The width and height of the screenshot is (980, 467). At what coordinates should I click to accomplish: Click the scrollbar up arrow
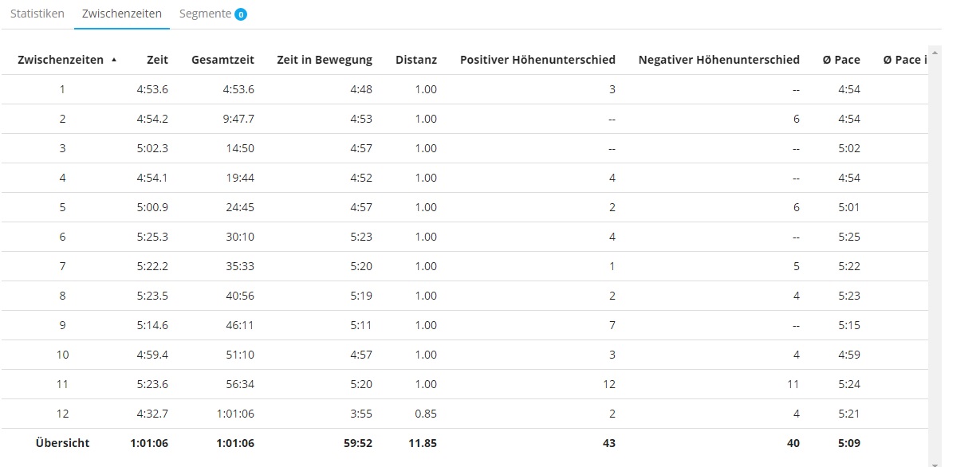tap(935, 53)
